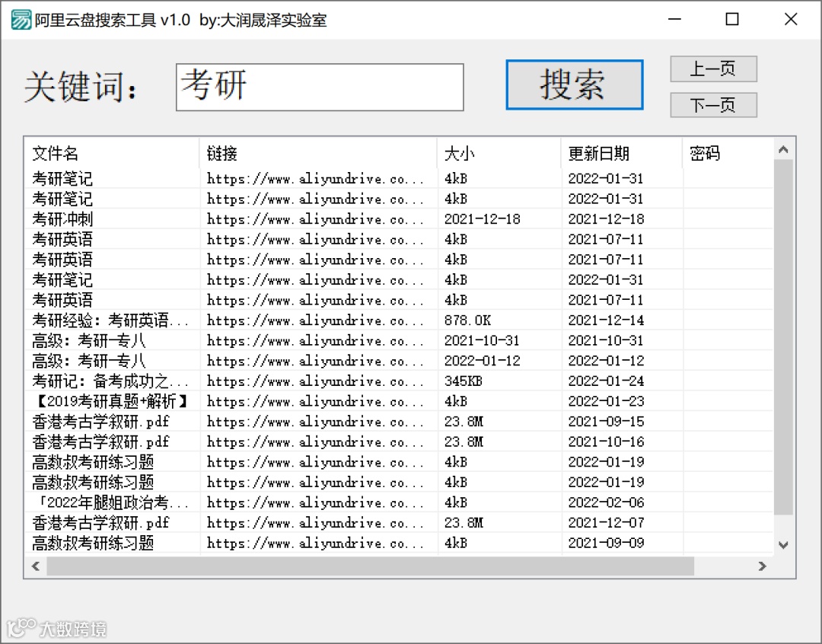Click the 大小 column header
Screen dimensions: 822x644
(x=499, y=153)
